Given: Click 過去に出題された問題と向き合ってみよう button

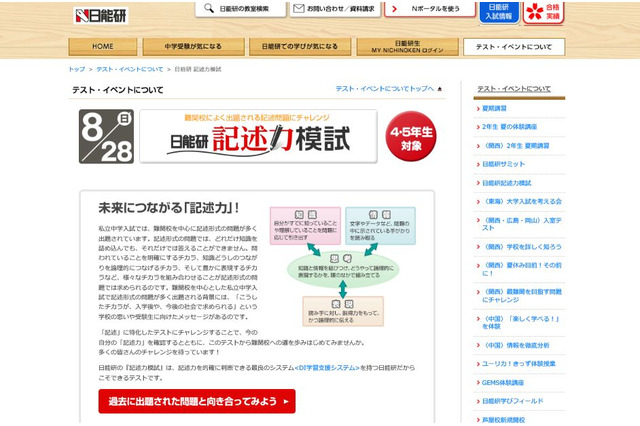Looking at the screenshot, I should 197,401.
